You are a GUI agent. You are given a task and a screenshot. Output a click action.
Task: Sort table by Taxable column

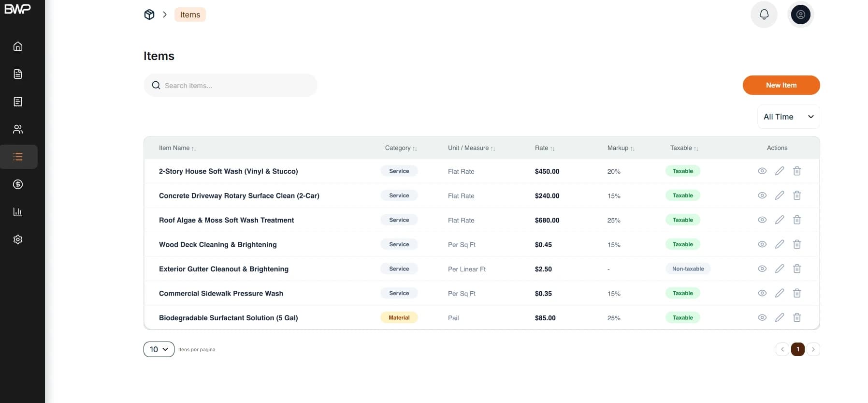click(x=684, y=148)
